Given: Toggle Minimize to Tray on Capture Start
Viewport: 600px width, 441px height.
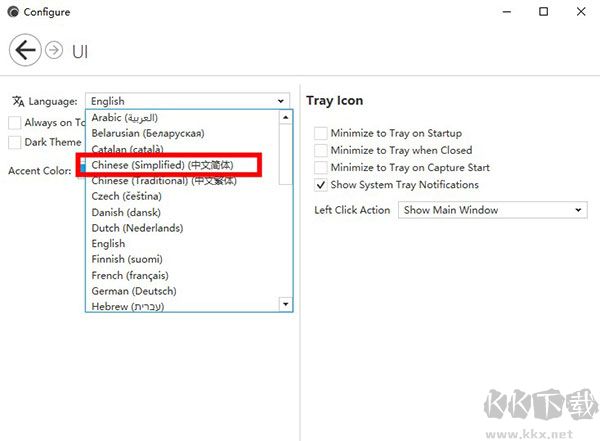Looking at the screenshot, I should pyautogui.click(x=320, y=167).
